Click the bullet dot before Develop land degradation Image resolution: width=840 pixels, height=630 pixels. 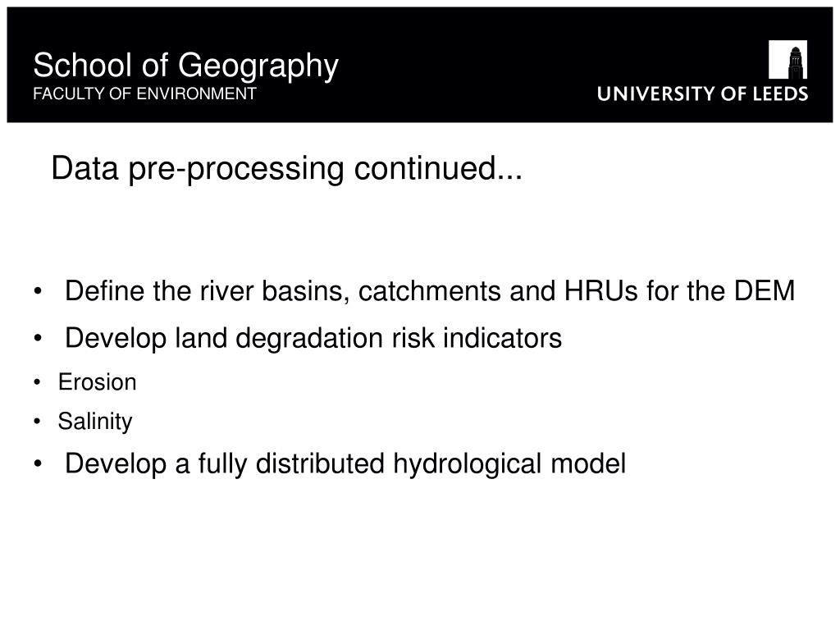[38, 339]
